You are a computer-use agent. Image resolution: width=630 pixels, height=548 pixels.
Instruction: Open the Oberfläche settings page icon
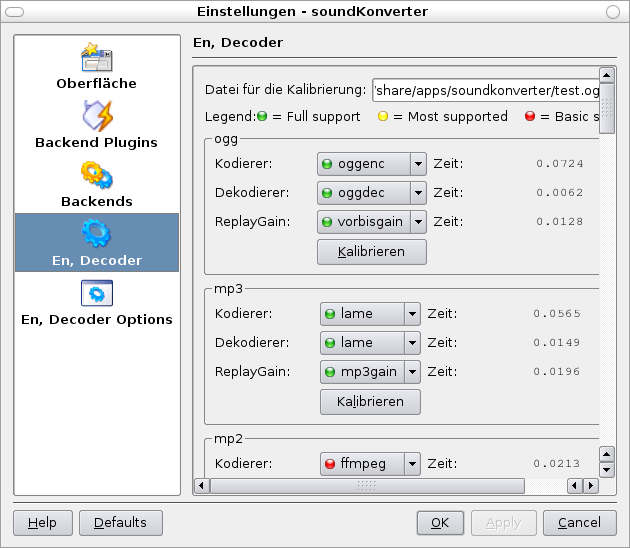point(97,57)
